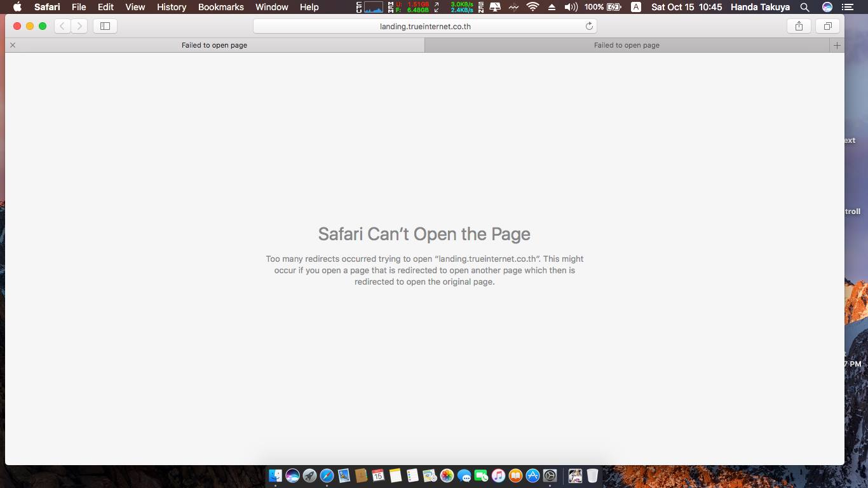The width and height of the screenshot is (868, 488).
Task: Click the battery 100% indicator
Action: (603, 7)
